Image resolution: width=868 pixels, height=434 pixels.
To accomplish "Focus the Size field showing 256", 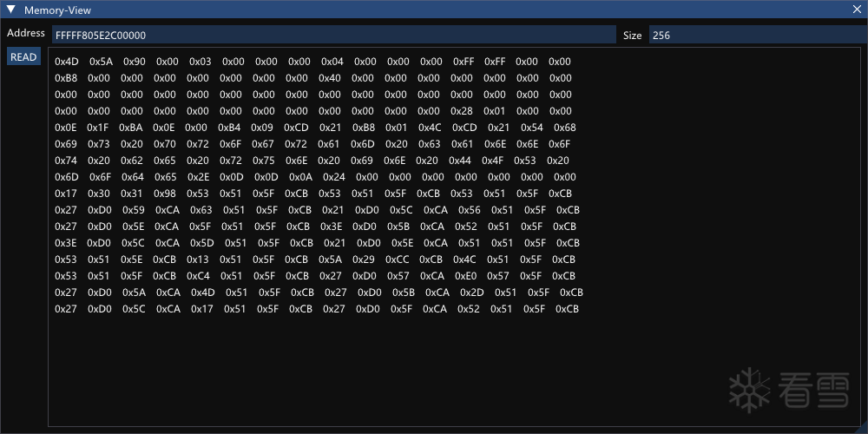I will [759, 35].
